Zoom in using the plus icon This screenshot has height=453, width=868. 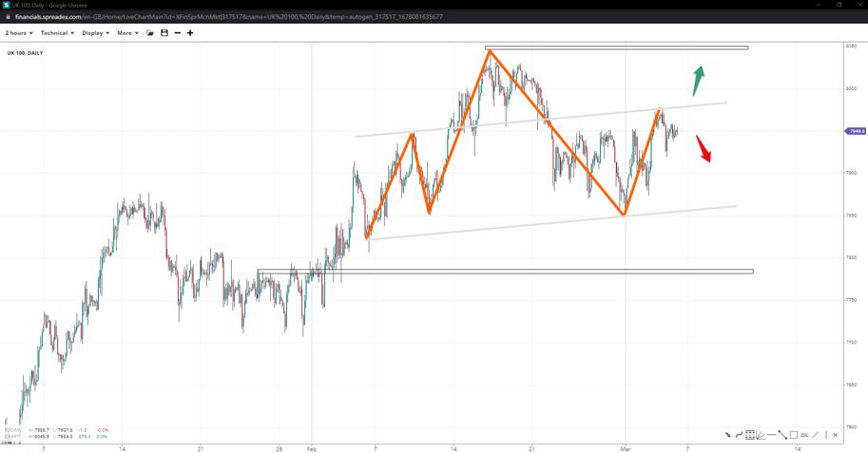click(190, 33)
